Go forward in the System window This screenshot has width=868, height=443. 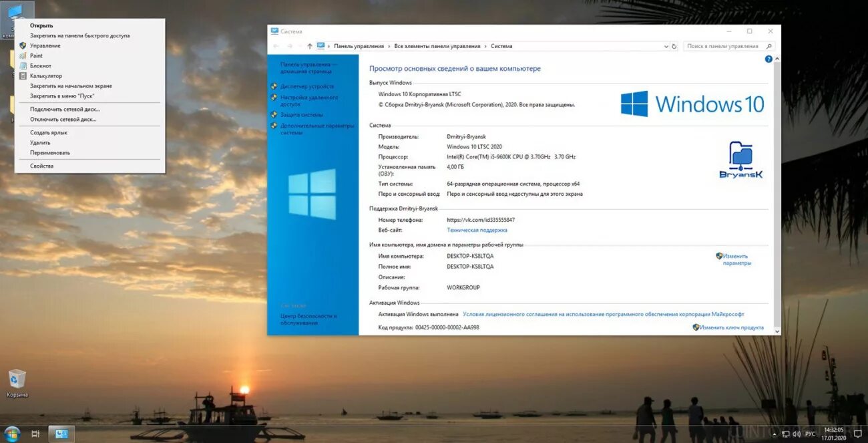click(x=290, y=46)
